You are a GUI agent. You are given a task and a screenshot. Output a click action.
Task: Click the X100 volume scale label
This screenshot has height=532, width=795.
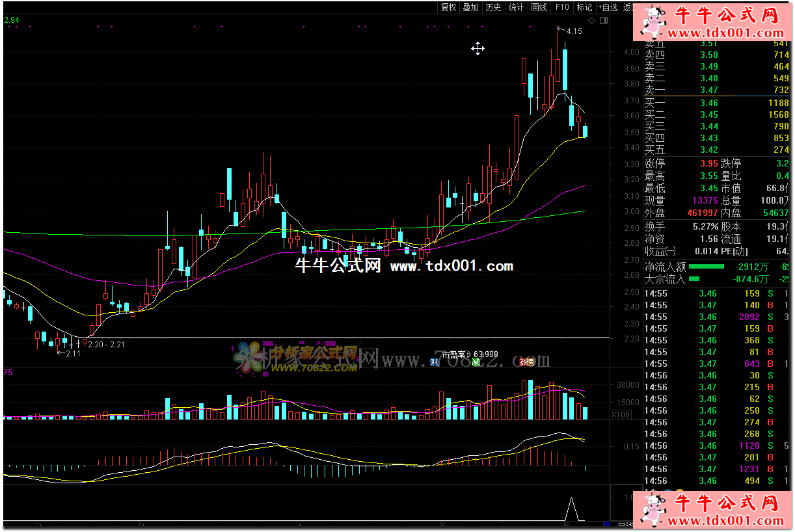622,414
